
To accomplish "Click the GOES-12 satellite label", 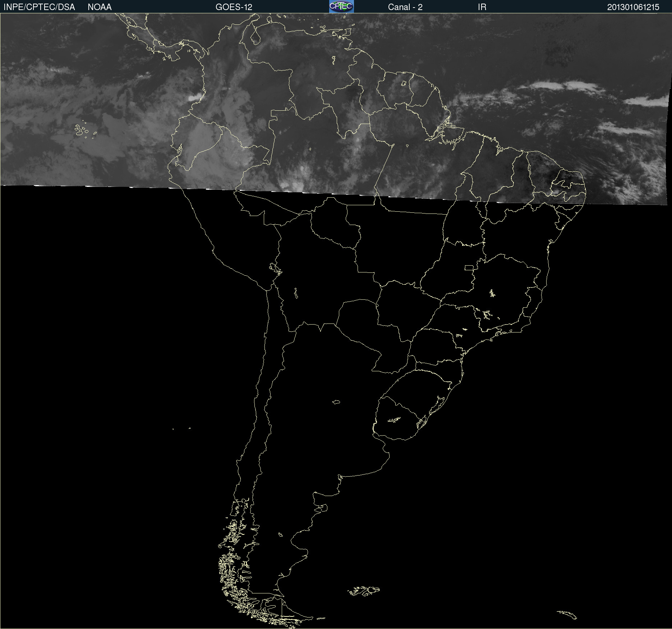I will coord(234,7).
